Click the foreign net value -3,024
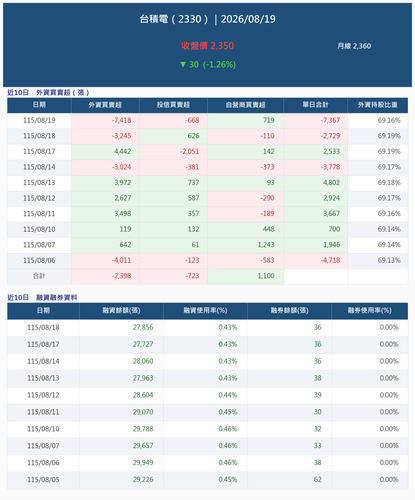415x500 pixels. [x=121, y=167]
